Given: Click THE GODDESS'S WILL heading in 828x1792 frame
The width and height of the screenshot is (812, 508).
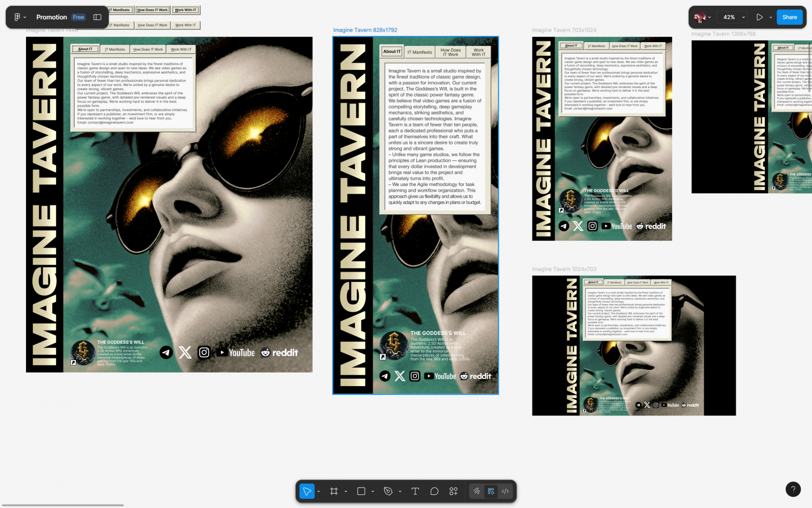Looking at the screenshot, I should [x=438, y=333].
